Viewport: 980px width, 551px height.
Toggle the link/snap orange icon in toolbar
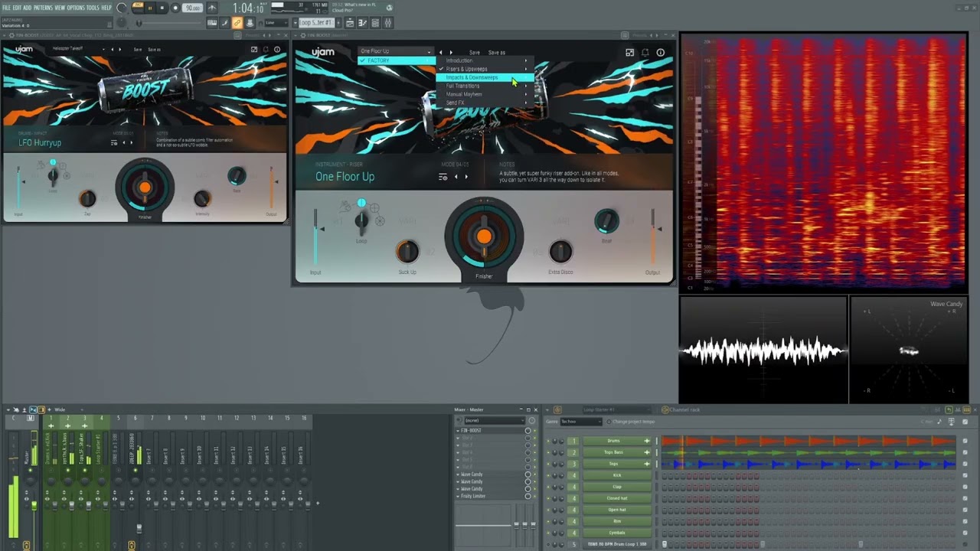pyautogui.click(x=237, y=23)
